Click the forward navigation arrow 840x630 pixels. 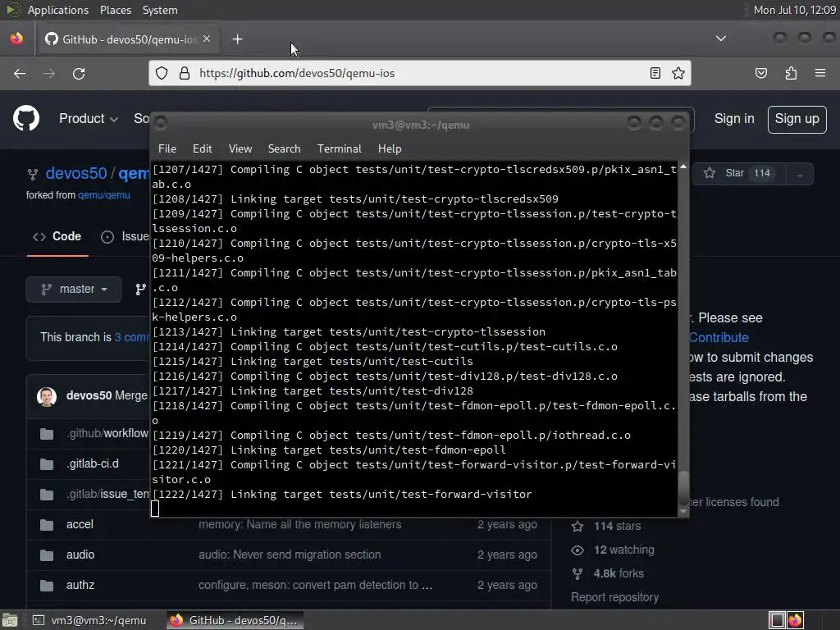coord(49,73)
